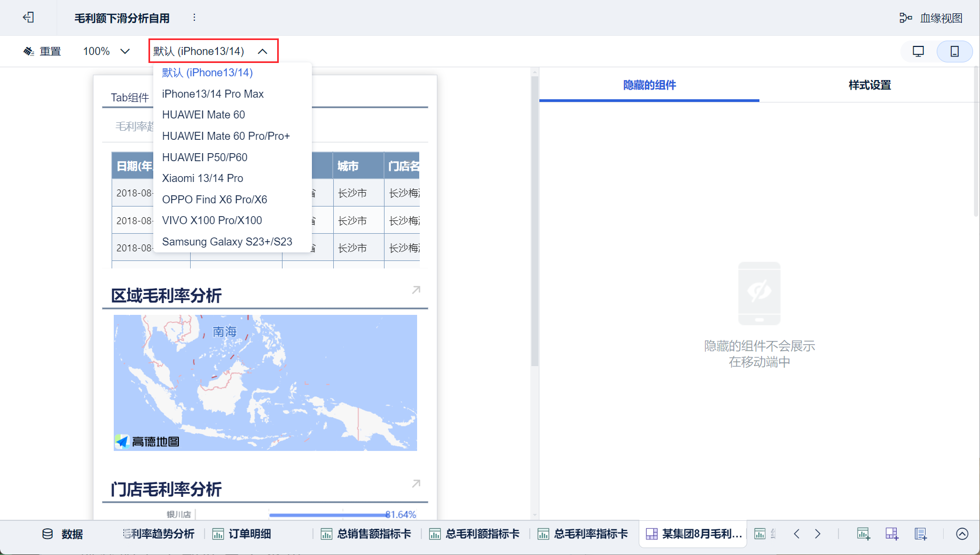Open the 某集团8月毛利… dashboard tab

click(x=694, y=534)
